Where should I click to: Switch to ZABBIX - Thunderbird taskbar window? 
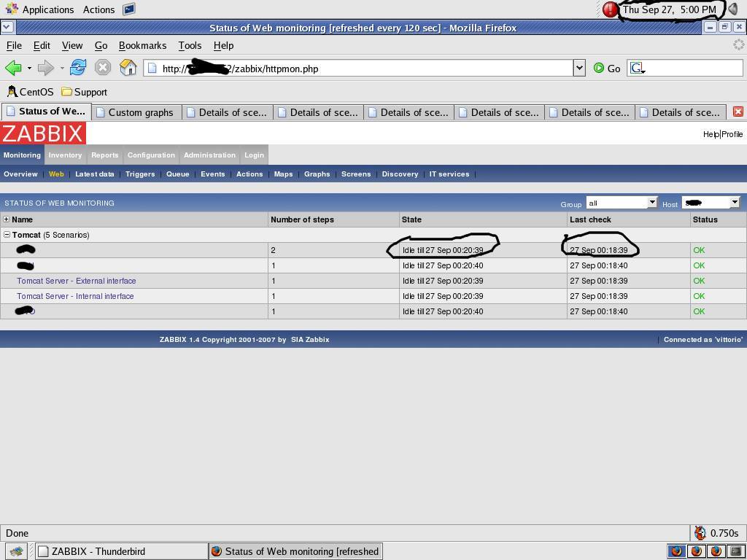point(122,551)
